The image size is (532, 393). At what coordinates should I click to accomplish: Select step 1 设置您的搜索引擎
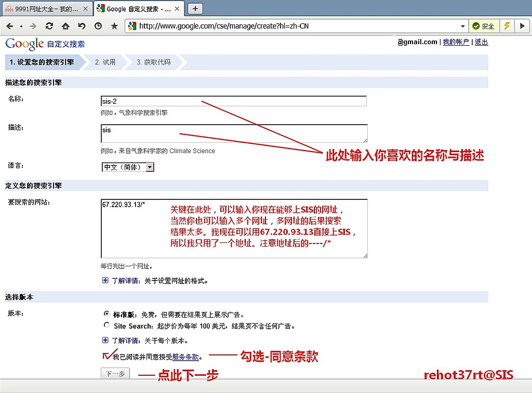point(42,62)
